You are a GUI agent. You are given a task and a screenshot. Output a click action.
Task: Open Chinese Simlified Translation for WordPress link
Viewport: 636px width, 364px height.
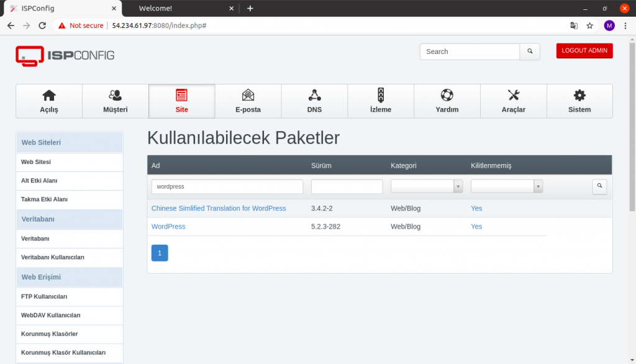pyautogui.click(x=219, y=208)
